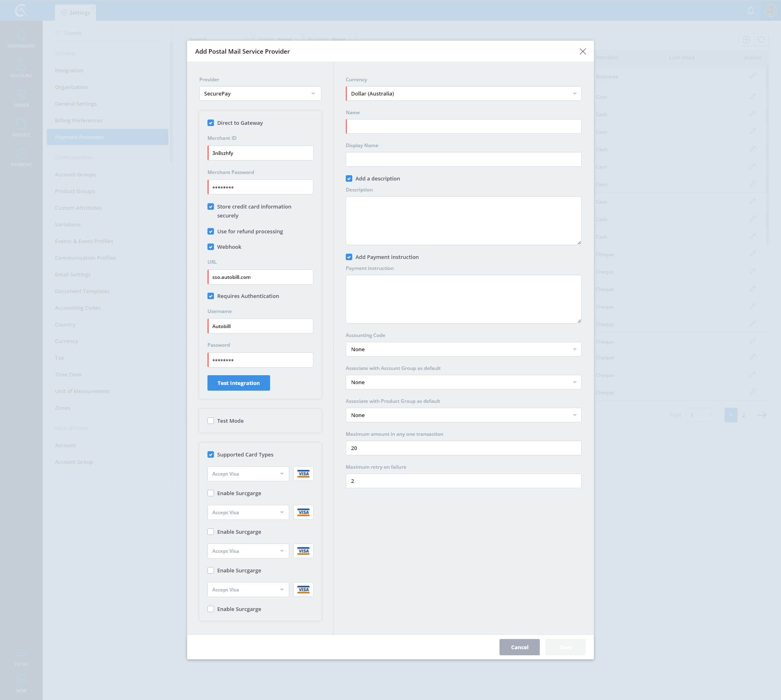This screenshot has height=700, width=781.
Task: Open the Provider SecurePay dropdown
Action: point(260,93)
